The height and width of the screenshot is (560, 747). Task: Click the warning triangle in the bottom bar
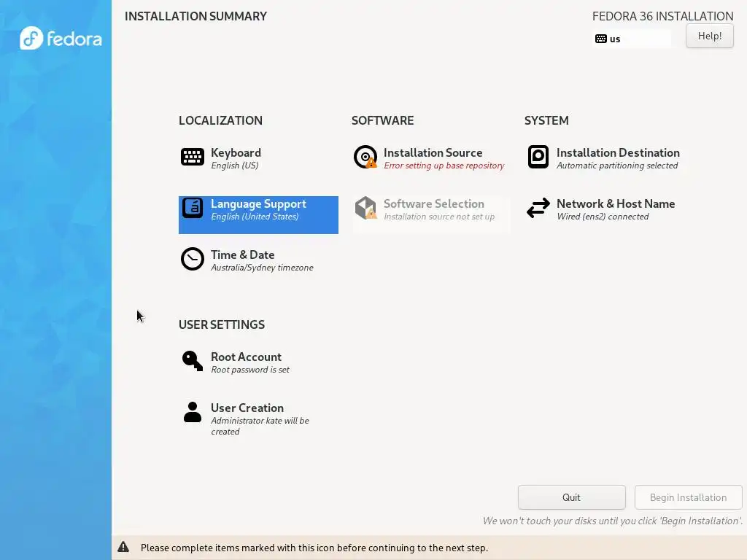[x=123, y=547]
